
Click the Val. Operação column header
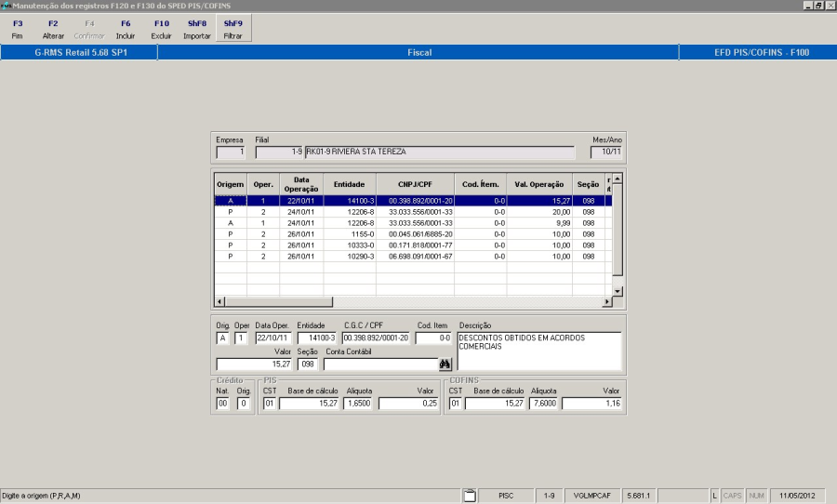coord(539,184)
